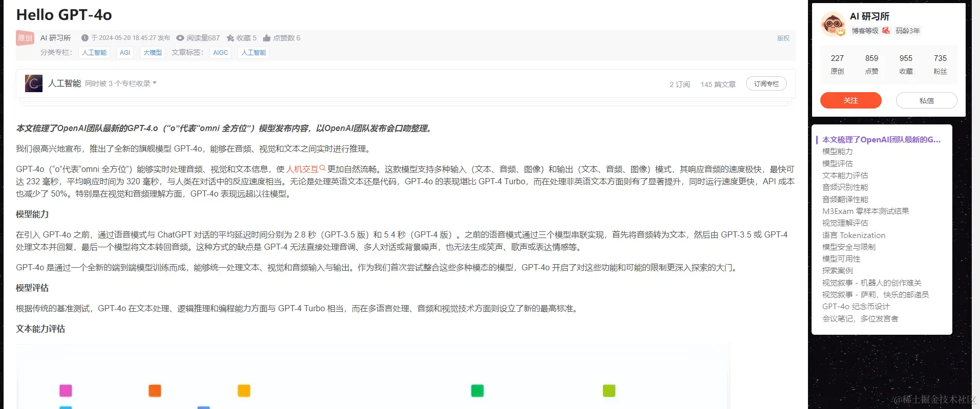Click the star 收藏 favorites icon
Screen dimensions: 980x409
coord(230,38)
